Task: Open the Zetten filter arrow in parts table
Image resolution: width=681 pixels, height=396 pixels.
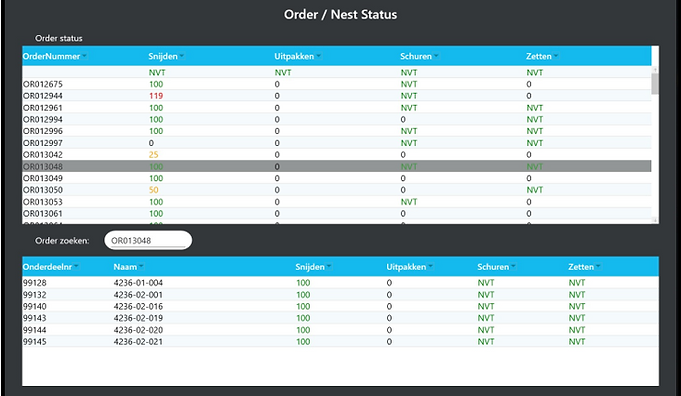Action: tap(598, 267)
